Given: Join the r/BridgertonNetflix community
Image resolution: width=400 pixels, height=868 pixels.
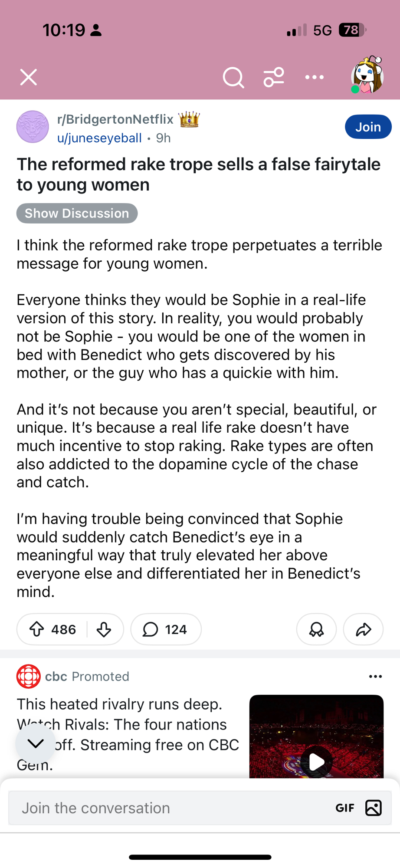Looking at the screenshot, I should (368, 127).
